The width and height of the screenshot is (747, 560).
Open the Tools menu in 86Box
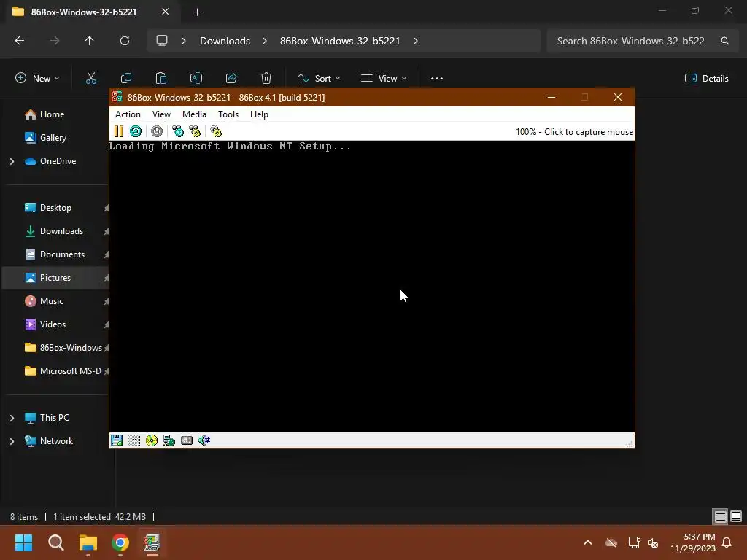tap(228, 114)
